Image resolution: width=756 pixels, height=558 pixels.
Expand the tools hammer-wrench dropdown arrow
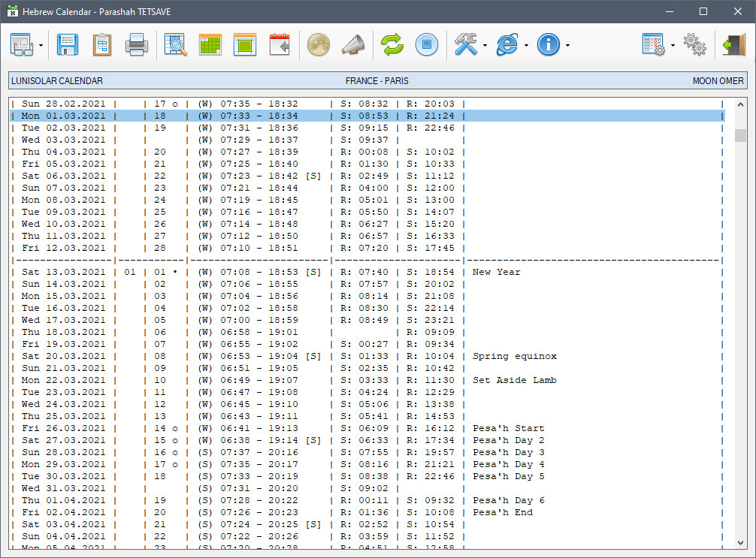[485, 46]
